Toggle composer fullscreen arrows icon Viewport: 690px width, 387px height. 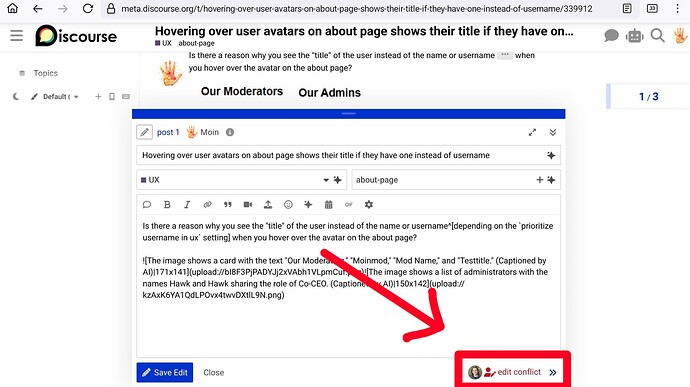[532, 132]
